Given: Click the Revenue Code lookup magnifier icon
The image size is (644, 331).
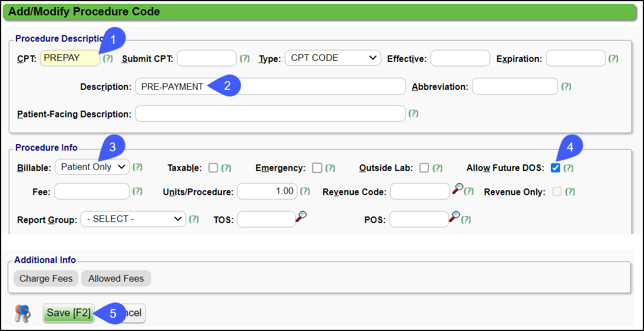Looking at the screenshot, I should point(458,189).
